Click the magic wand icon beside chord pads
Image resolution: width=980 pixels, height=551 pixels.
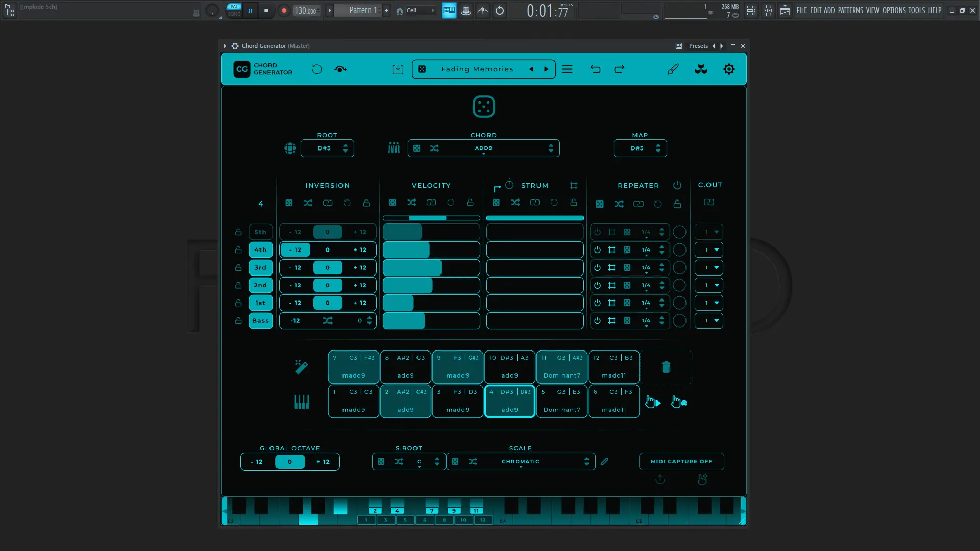click(x=301, y=366)
